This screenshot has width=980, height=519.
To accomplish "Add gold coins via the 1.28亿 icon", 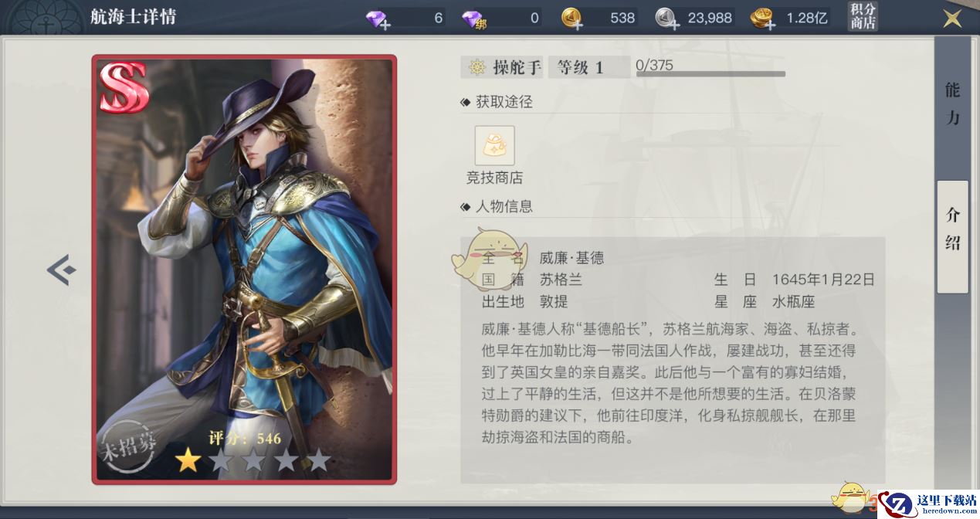I will [763, 19].
